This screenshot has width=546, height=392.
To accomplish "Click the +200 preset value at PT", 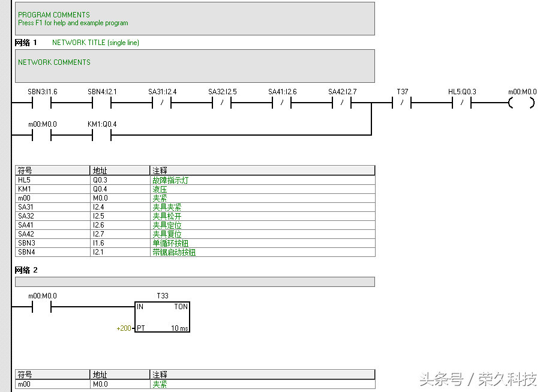I will click(124, 328).
